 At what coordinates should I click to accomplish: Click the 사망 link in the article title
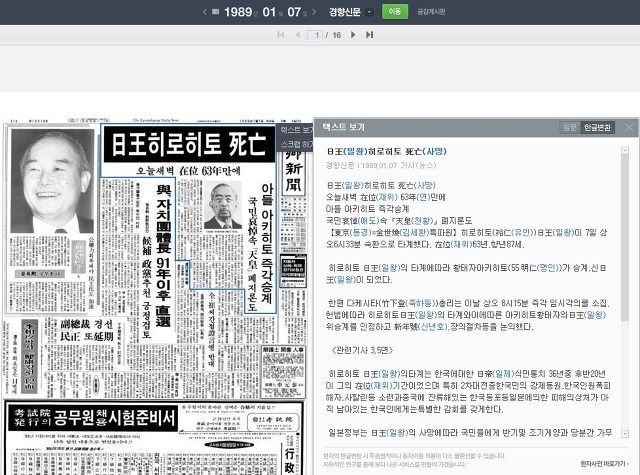[435, 151]
